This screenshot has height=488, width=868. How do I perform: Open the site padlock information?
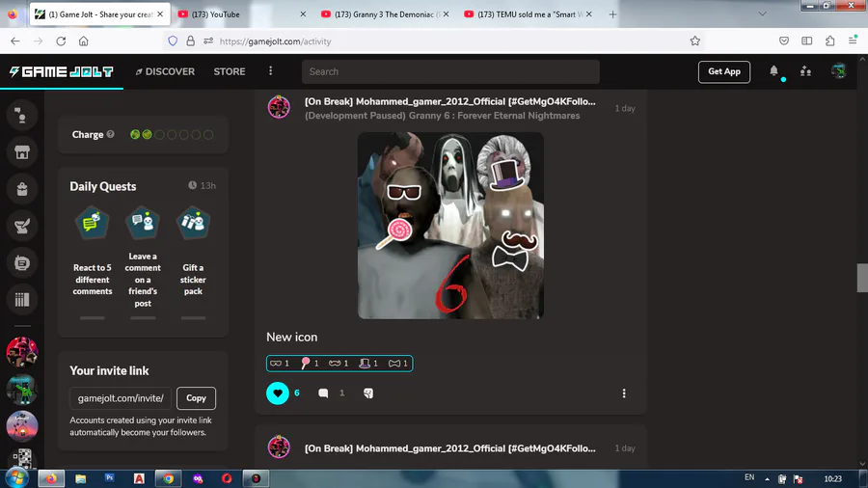pos(190,41)
